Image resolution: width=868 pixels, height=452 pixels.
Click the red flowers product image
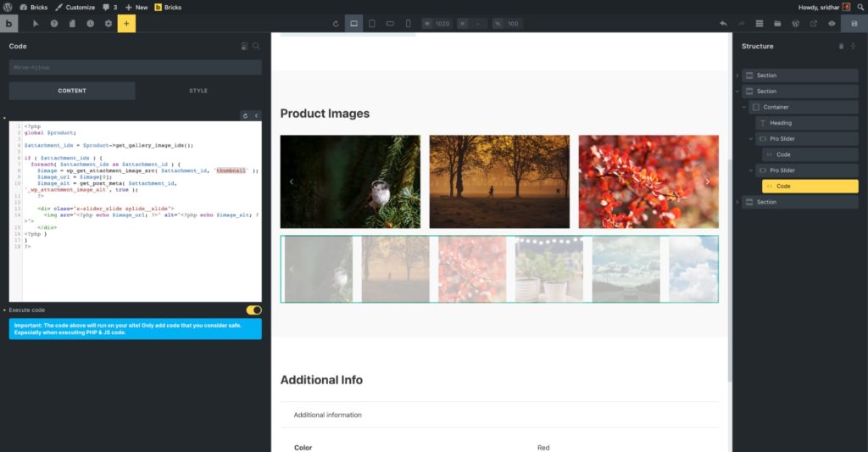(x=648, y=181)
